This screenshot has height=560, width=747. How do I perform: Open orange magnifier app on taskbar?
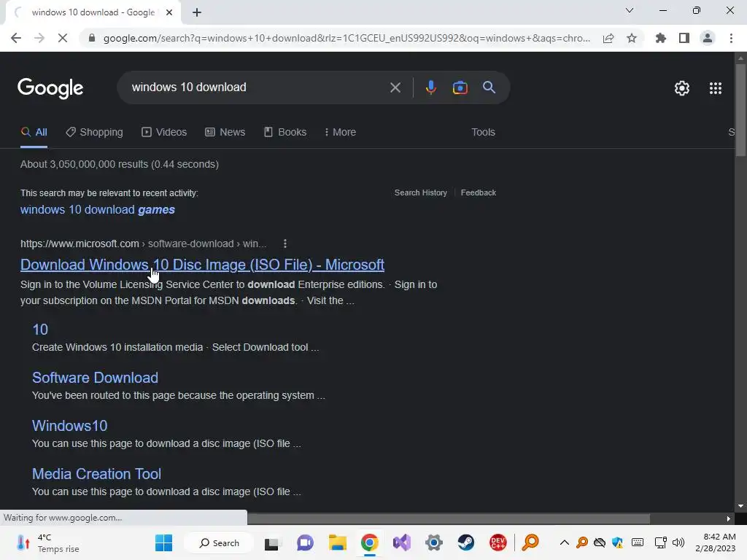click(530, 542)
